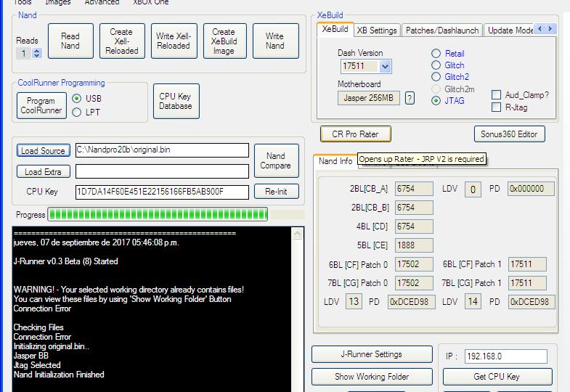Click the Read Nand button
This screenshot has width=570, height=392.
70,41
